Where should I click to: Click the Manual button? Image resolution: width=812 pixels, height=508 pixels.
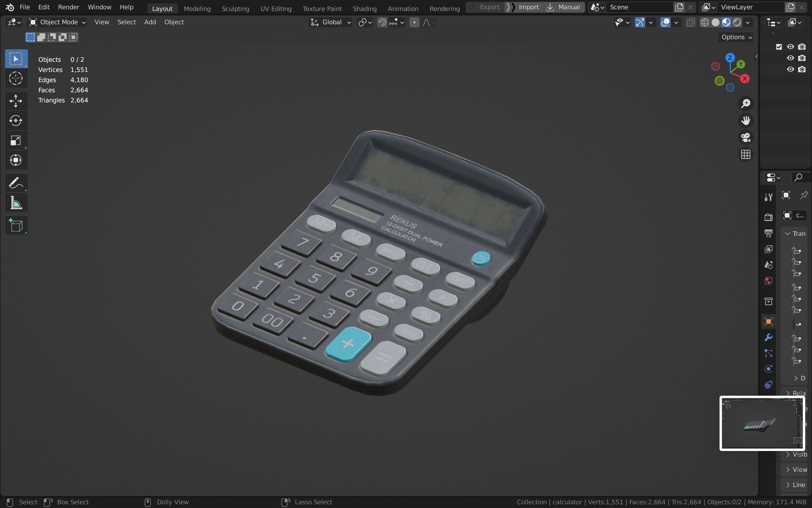pyautogui.click(x=564, y=7)
